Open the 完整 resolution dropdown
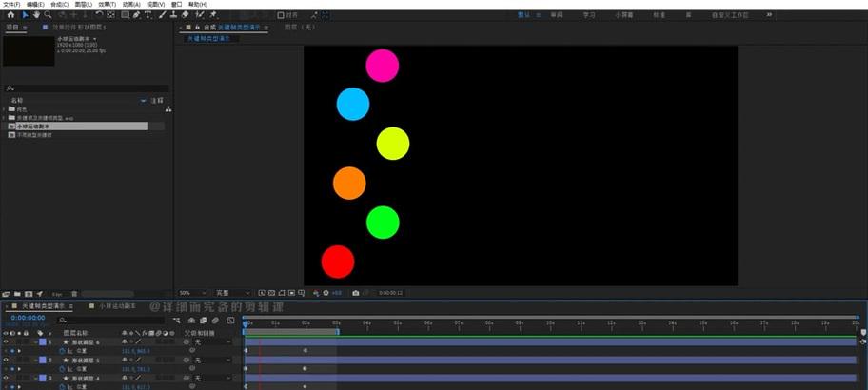Screen dimensions: 868x390 (232, 293)
